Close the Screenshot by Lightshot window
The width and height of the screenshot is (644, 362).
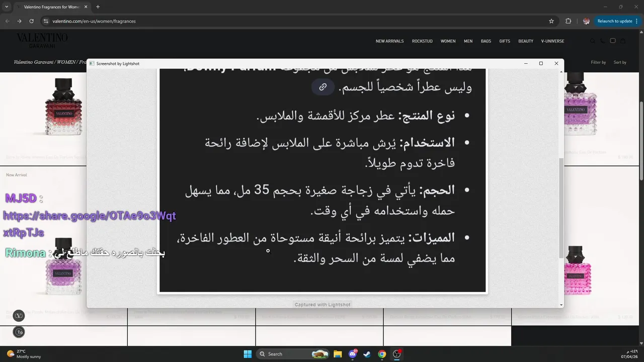click(556, 63)
